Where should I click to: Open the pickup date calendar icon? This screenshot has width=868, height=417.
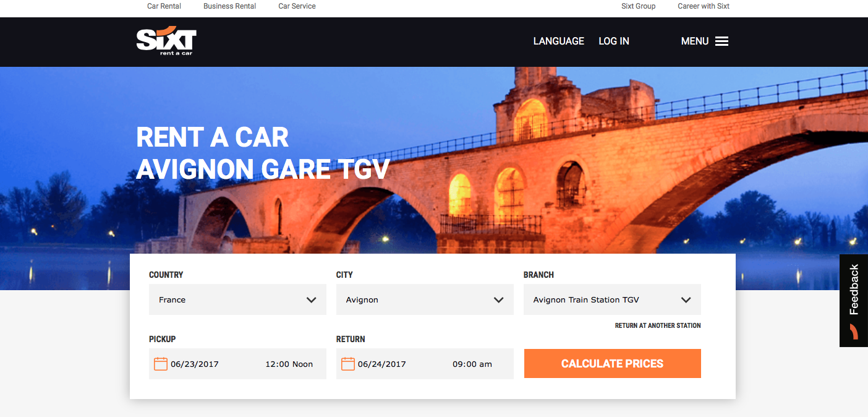click(x=161, y=364)
